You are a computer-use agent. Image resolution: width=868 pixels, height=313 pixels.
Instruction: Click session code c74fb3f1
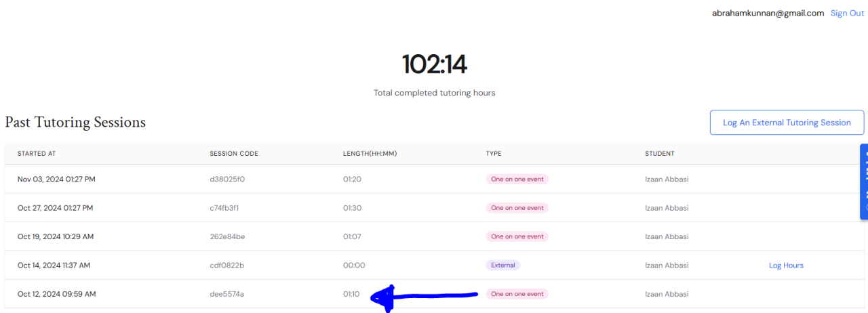click(224, 208)
